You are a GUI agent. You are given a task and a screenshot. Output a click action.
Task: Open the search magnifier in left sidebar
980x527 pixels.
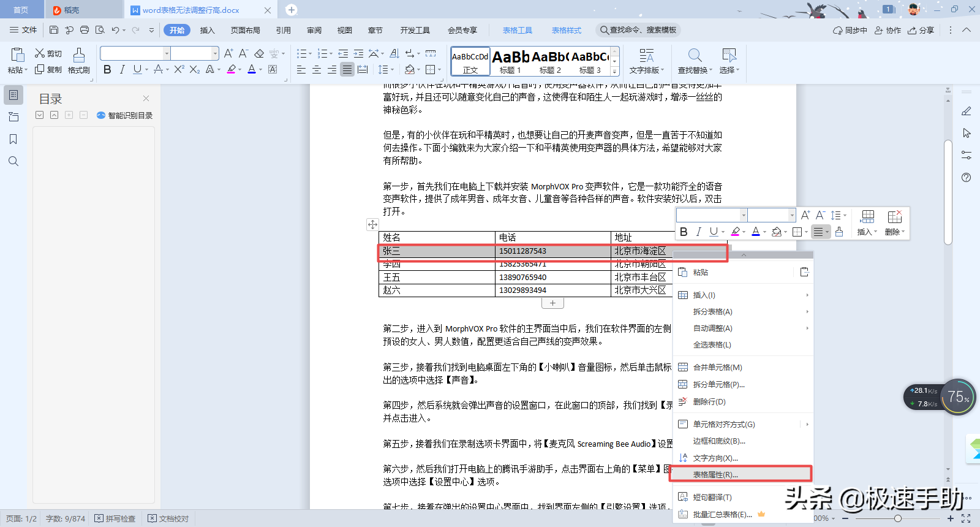point(13,161)
